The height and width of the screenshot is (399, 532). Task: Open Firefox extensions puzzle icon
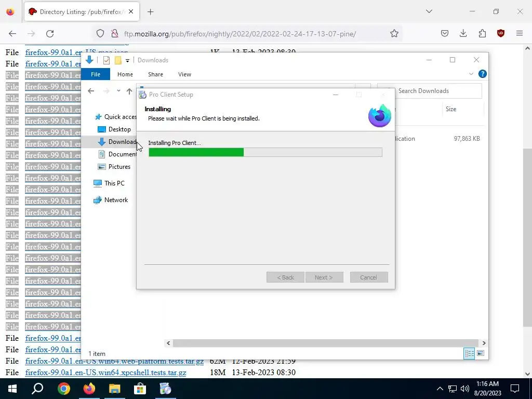coord(482,33)
